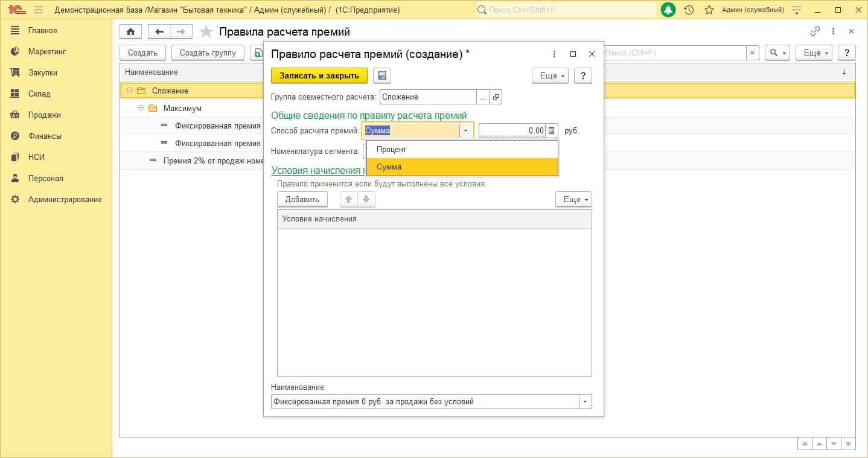868x458 pixels.
Task: Jump to list end double-arrow icon
Action: (848, 444)
